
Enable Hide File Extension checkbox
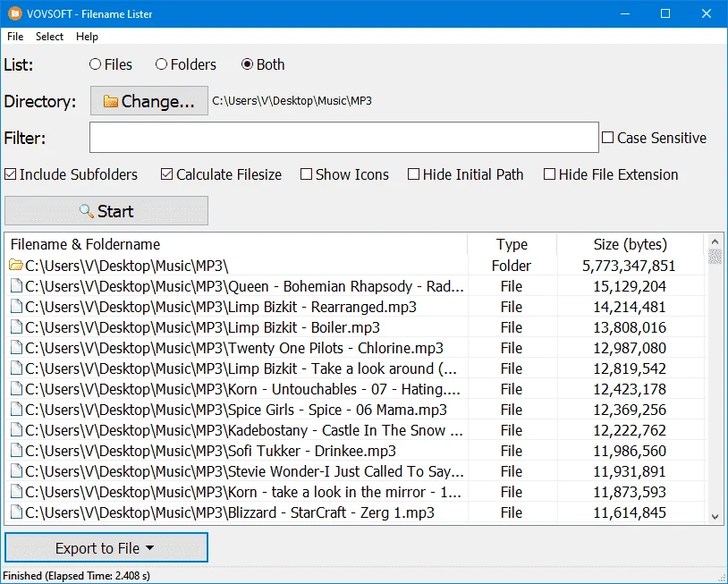coord(549,174)
